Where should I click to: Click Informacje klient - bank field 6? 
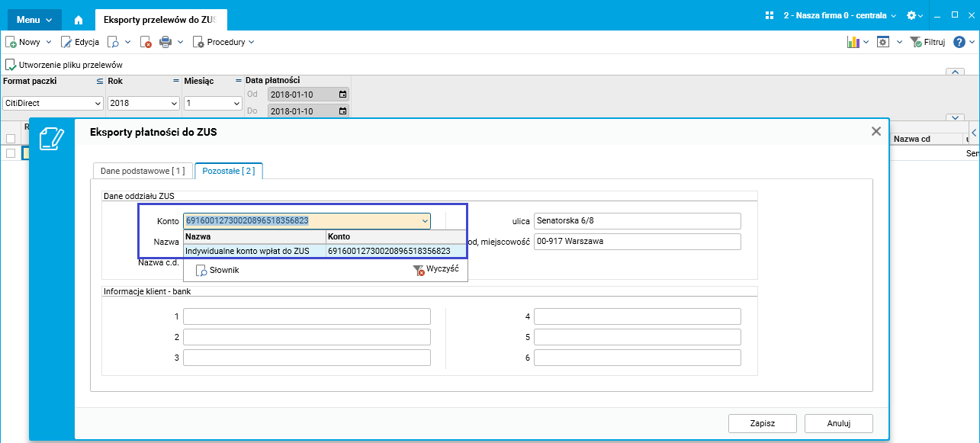click(x=638, y=358)
